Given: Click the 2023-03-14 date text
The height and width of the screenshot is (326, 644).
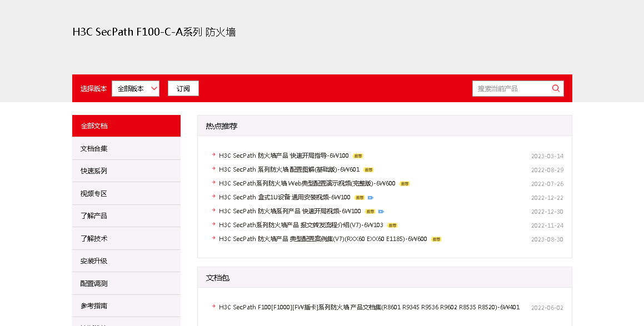Looking at the screenshot, I should (547, 156).
